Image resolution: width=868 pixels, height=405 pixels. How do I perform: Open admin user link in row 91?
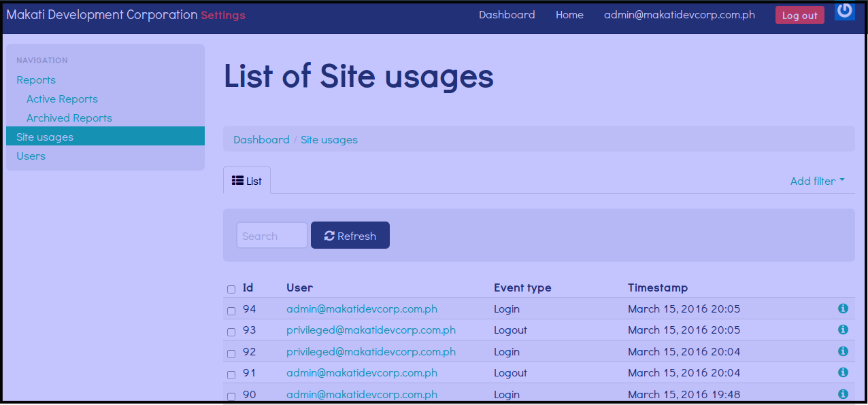coord(362,372)
